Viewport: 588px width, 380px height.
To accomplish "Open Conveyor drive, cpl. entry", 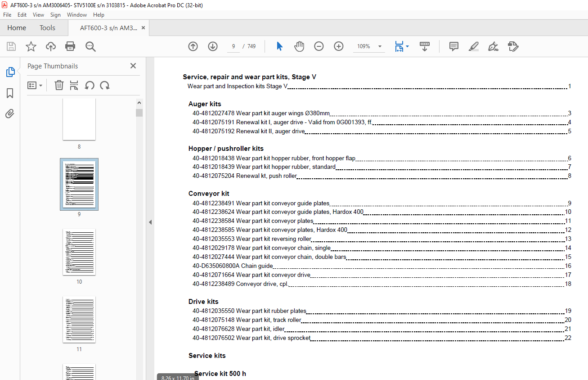I will (382, 284).
